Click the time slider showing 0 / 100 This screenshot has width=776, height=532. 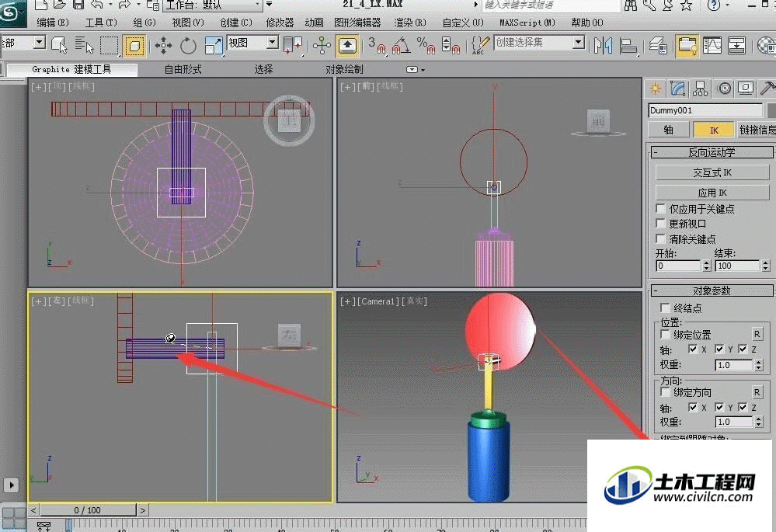(88, 509)
